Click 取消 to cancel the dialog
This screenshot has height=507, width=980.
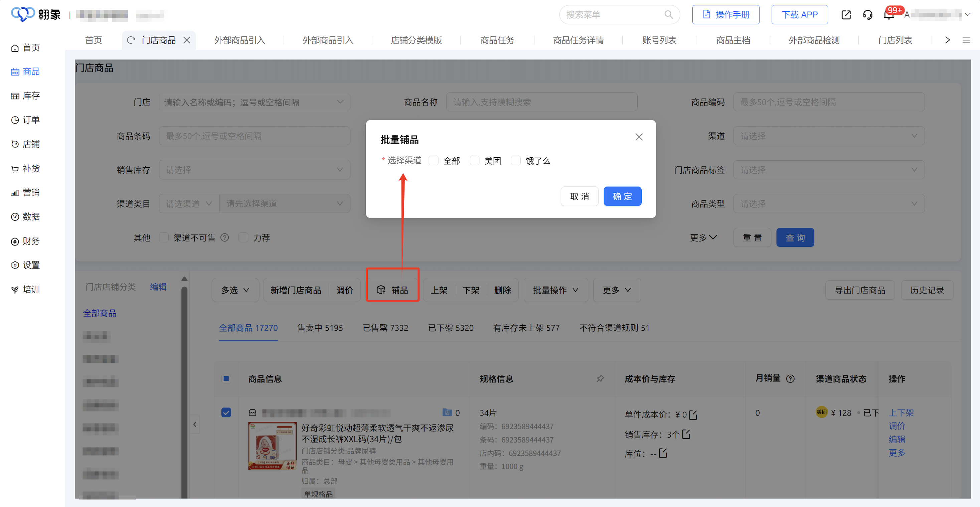[579, 196]
